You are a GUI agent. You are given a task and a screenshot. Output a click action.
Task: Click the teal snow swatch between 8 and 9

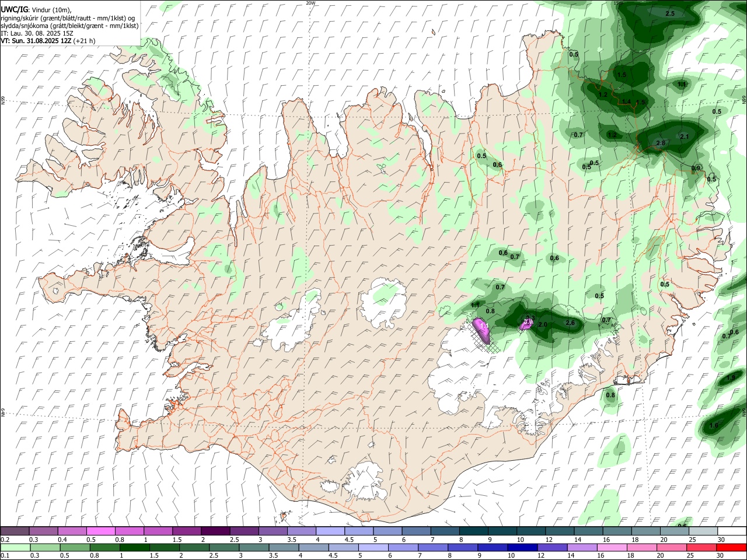[x=473, y=531]
